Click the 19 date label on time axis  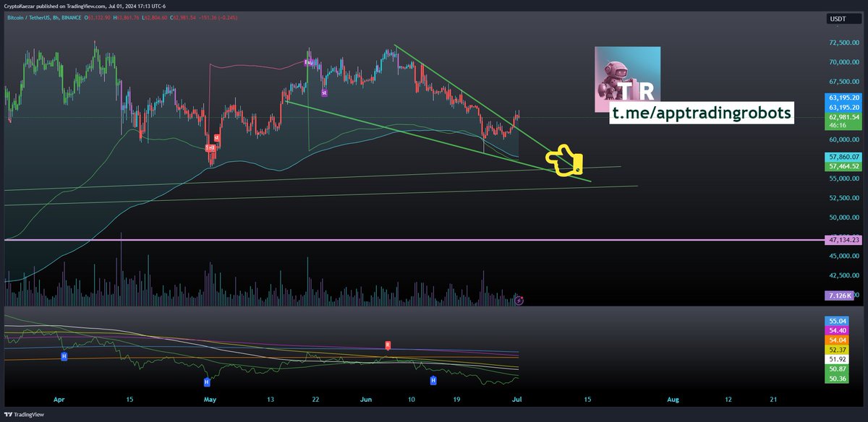458,399
